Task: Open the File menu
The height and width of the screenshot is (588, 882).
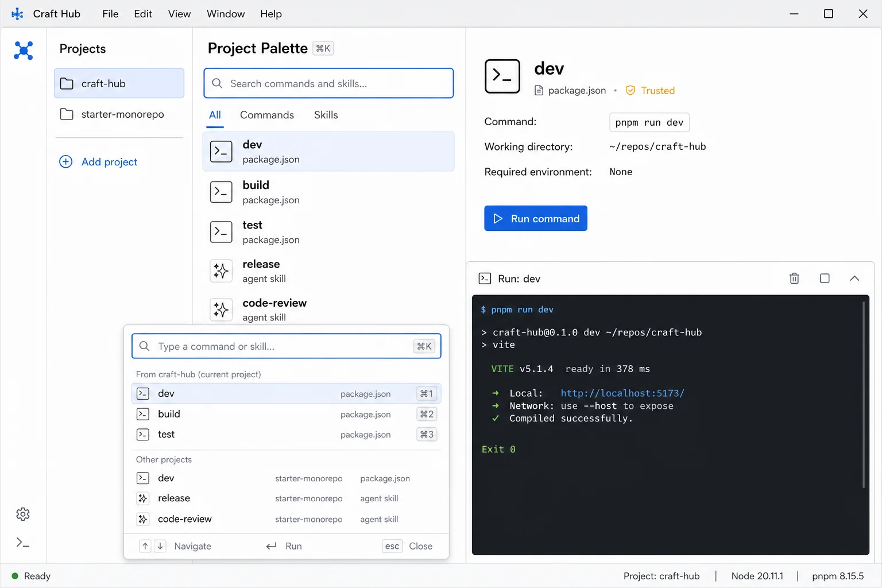Action: [110, 14]
